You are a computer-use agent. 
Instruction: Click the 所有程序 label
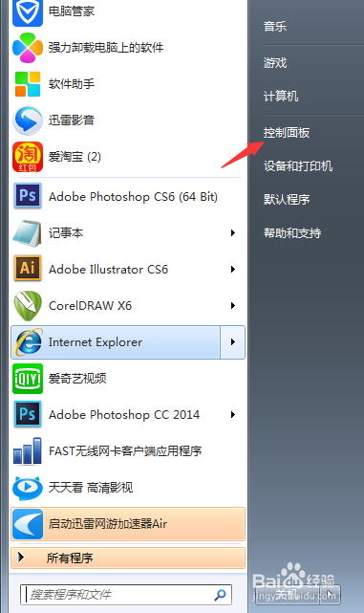tap(70, 558)
